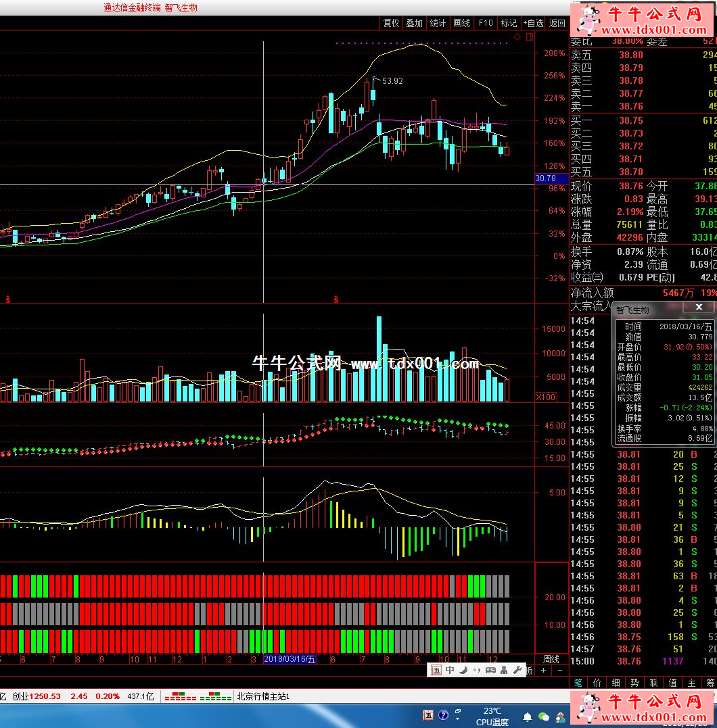Click the +自选 add to watchlist button
This screenshot has height=728, width=717.
[533, 23]
